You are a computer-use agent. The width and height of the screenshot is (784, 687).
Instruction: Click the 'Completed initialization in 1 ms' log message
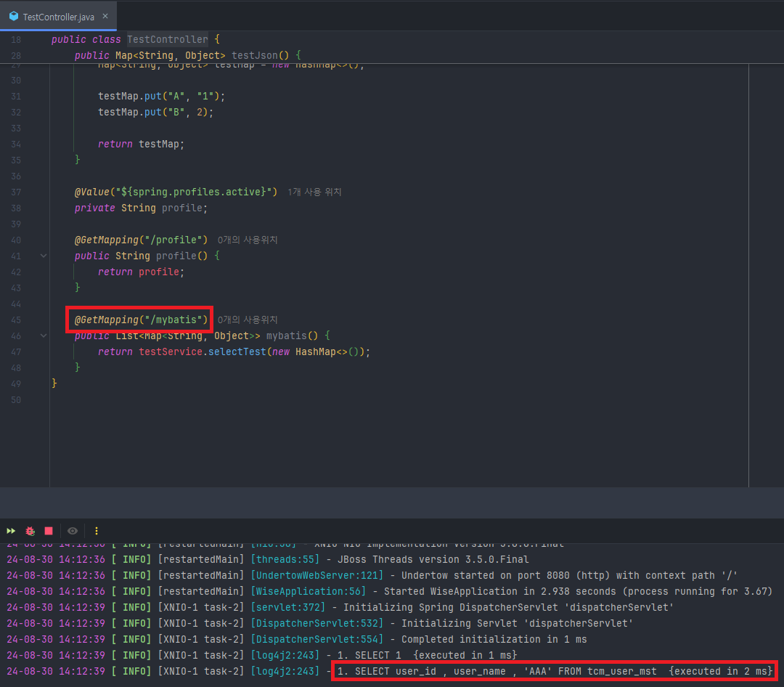point(494,640)
